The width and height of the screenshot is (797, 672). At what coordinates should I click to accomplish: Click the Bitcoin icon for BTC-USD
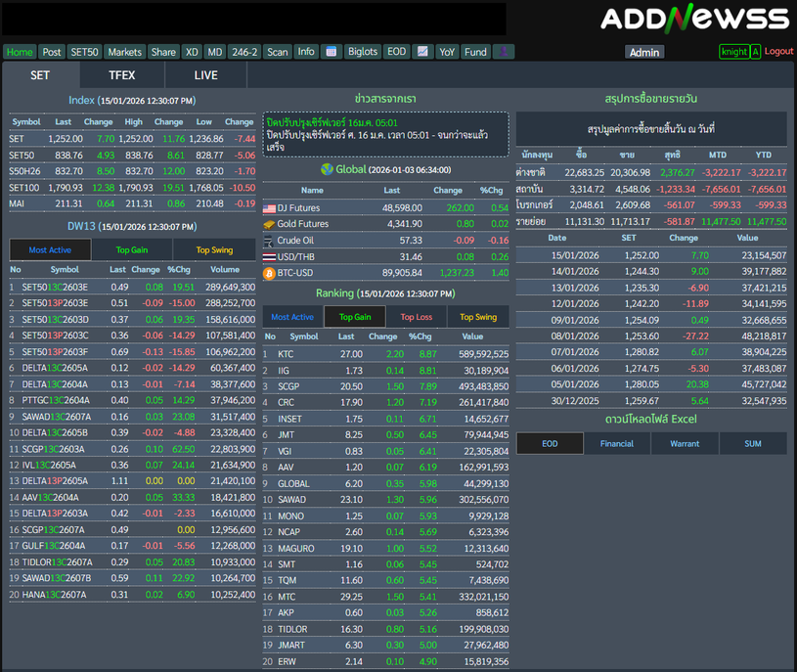click(x=269, y=273)
